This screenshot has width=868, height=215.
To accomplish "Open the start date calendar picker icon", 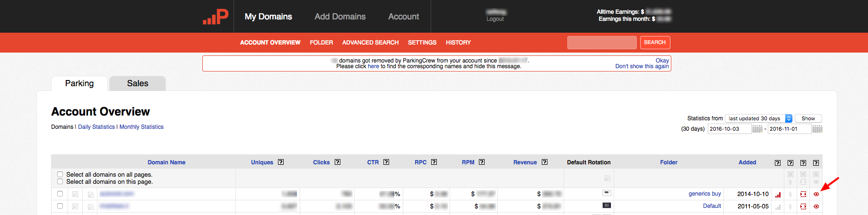I will pos(757,129).
